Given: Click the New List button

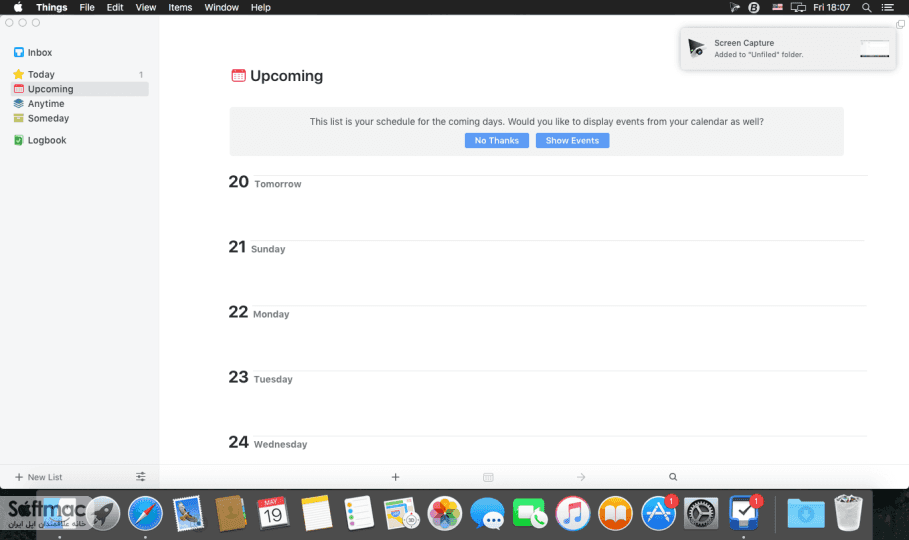Looking at the screenshot, I should point(38,477).
